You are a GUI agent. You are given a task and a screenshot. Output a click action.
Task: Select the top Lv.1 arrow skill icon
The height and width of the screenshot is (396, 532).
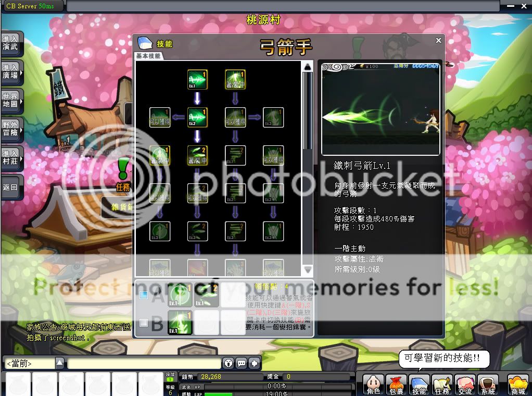click(197, 80)
